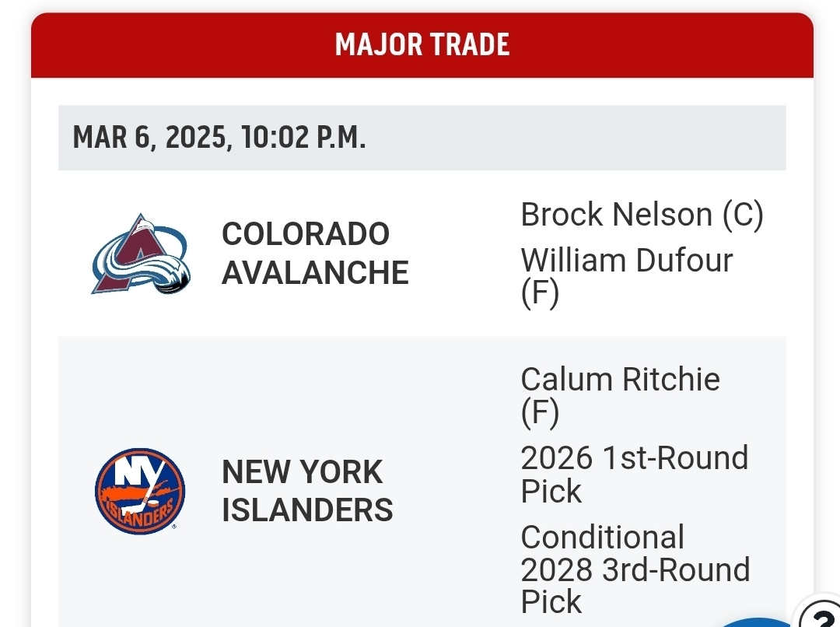Click the word ISLANDERS in the team name
The image size is (840, 627).
click(307, 510)
